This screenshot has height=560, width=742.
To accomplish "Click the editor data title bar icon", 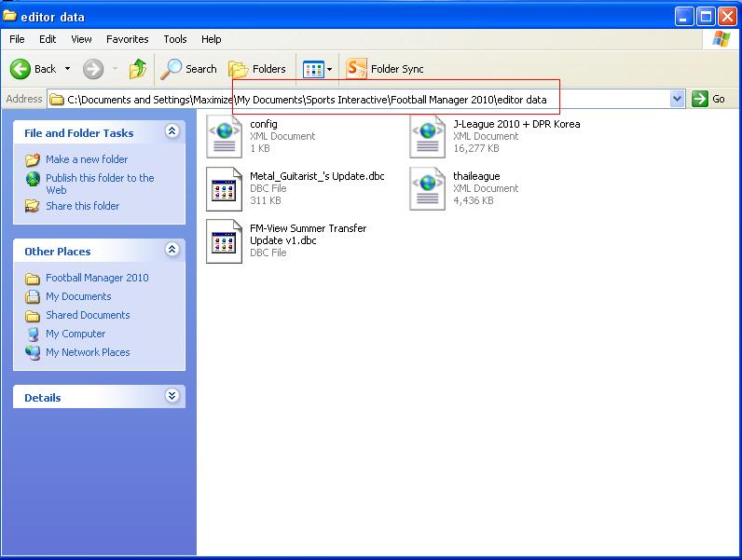I will [9, 16].
